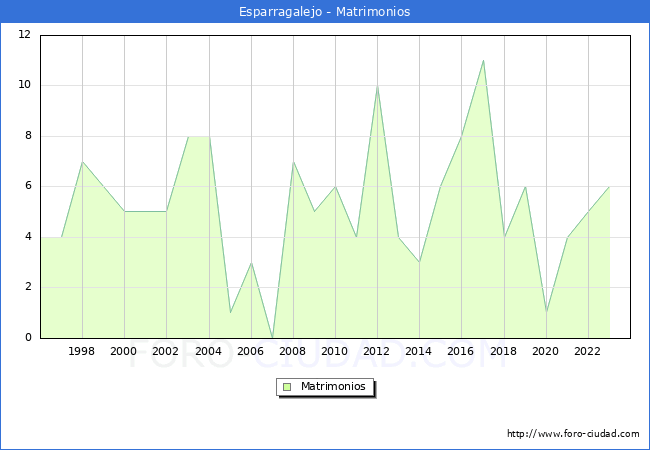The image size is (650, 450).
Task: Select the 2018 x-axis label
Action: click(504, 351)
